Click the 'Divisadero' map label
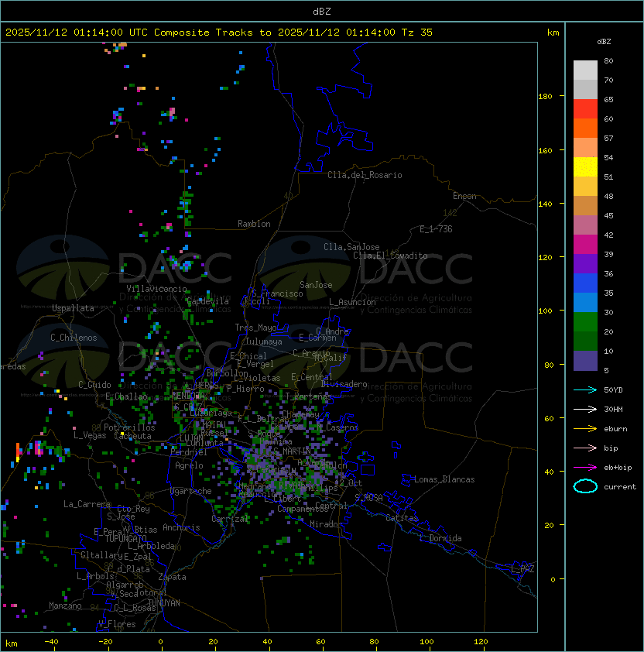 (x=344, y=384)
